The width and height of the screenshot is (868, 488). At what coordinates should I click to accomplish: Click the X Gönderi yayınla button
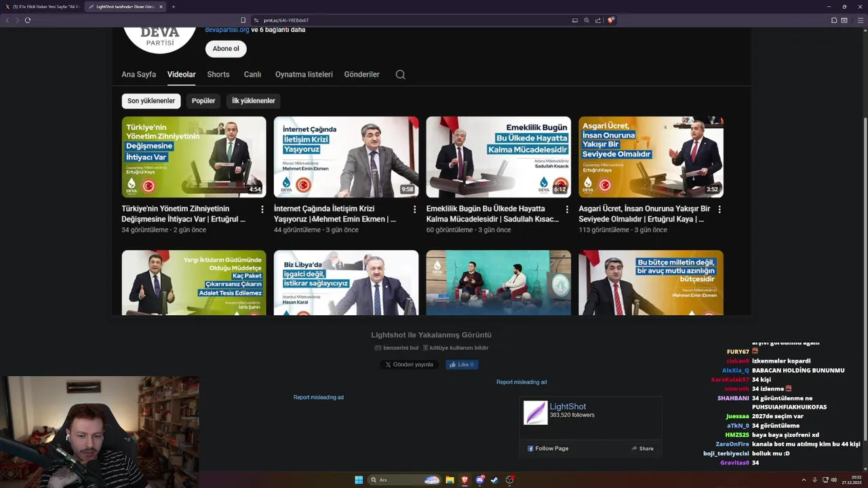point(409,365)
